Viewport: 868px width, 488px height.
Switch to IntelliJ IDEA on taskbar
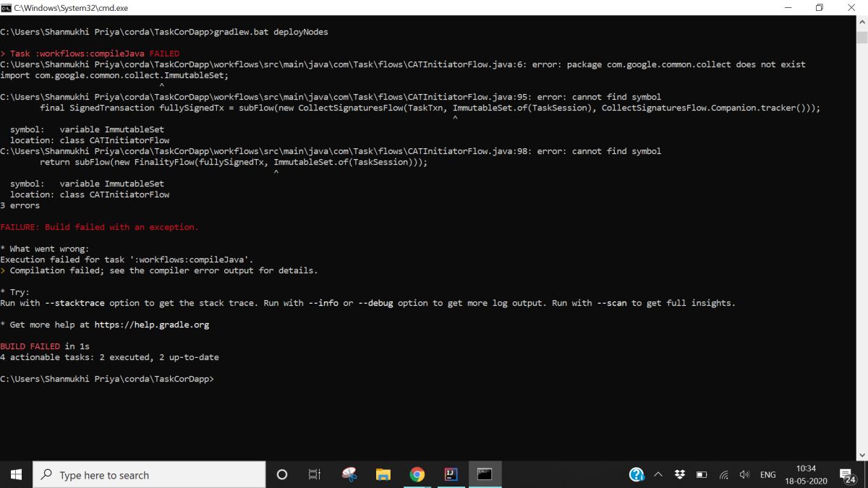pyautogui.click(x=451, y=475)
